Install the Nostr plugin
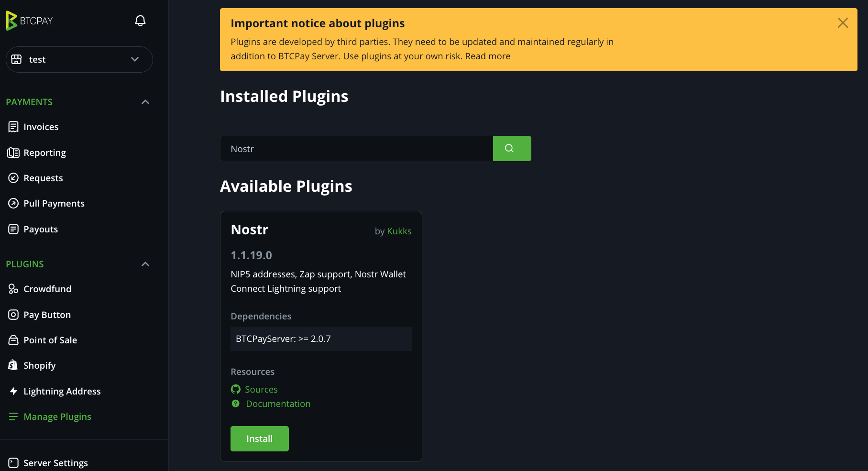 (x=259, y=438)
